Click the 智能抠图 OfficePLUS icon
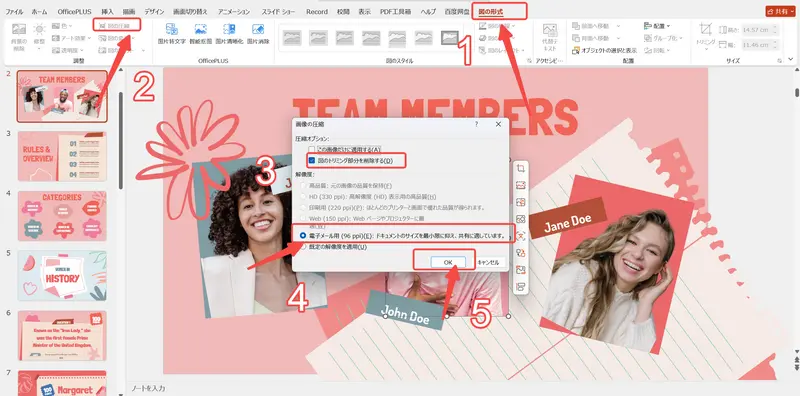The width and height of the screenshot is (800, 396). point(201,29)
